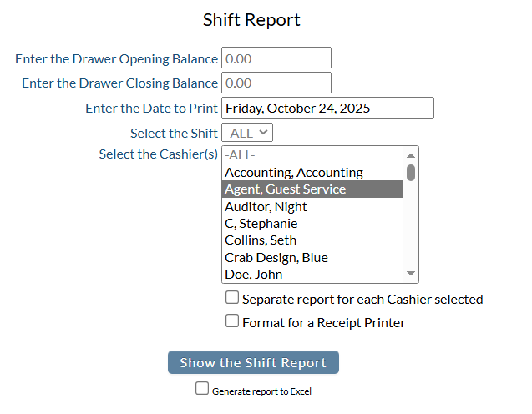Click cashier list scroll up arrow

[410, 155]
